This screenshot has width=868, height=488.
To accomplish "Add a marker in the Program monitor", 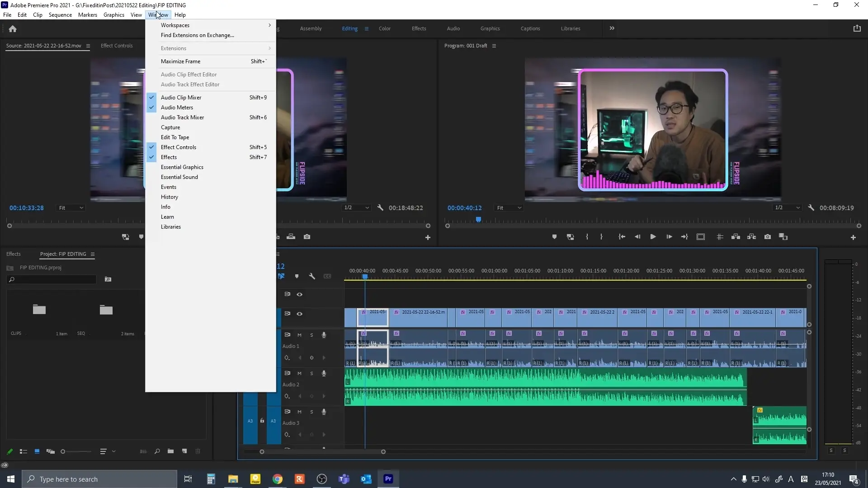I will [x=554, y=237].
